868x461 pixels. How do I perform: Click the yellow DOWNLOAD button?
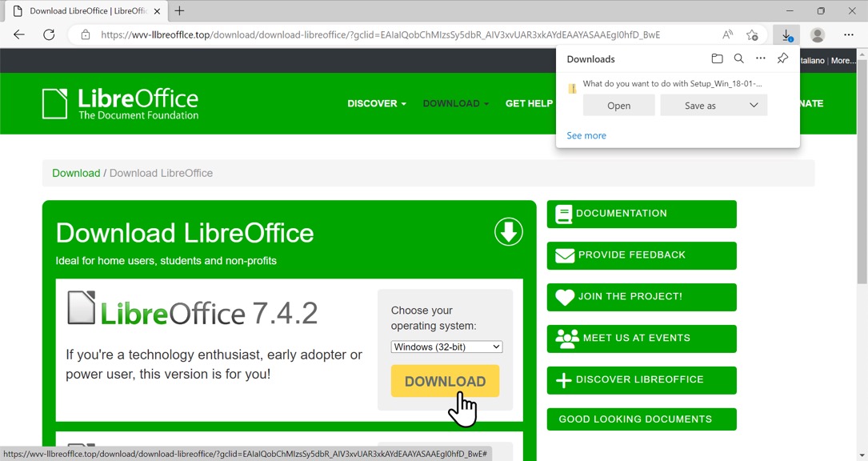(x=445, y=381)
